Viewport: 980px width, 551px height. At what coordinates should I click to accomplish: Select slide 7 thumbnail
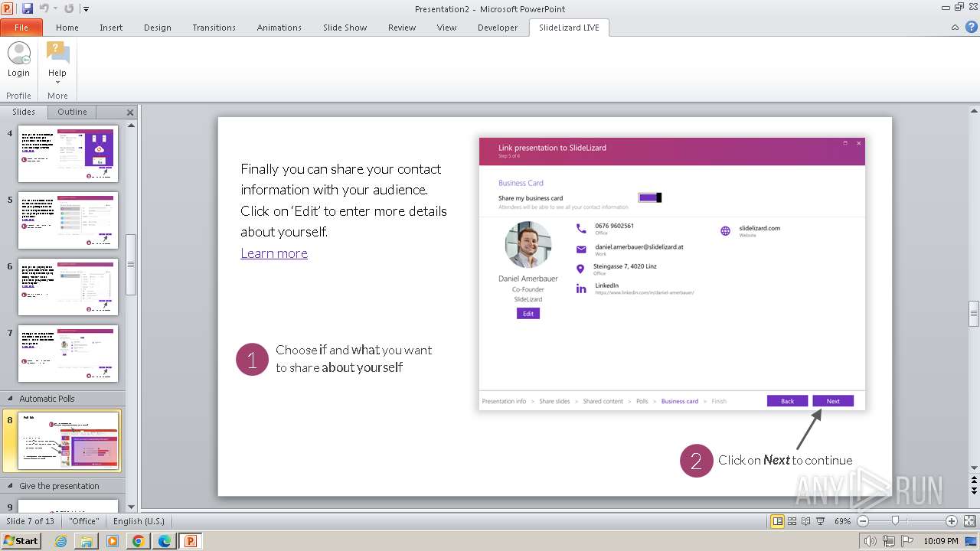(x=68, y=354)
